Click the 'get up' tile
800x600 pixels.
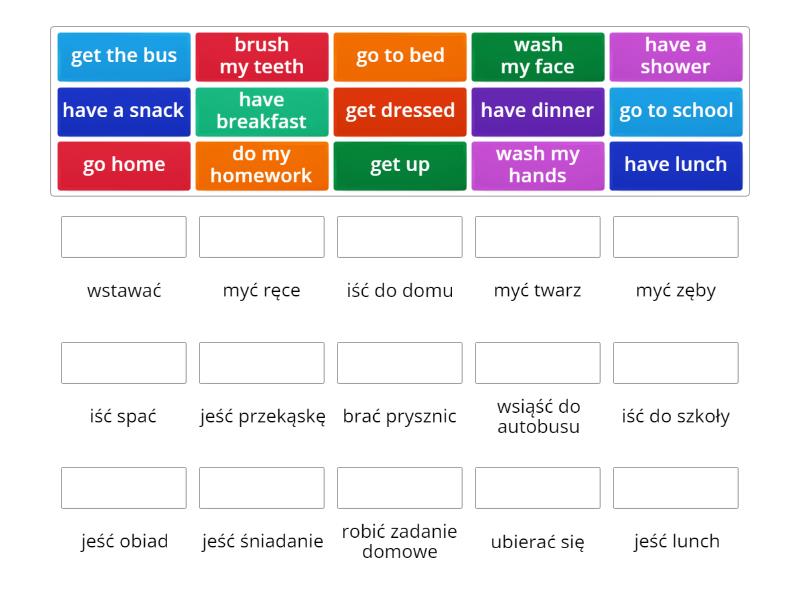(400, 165)
